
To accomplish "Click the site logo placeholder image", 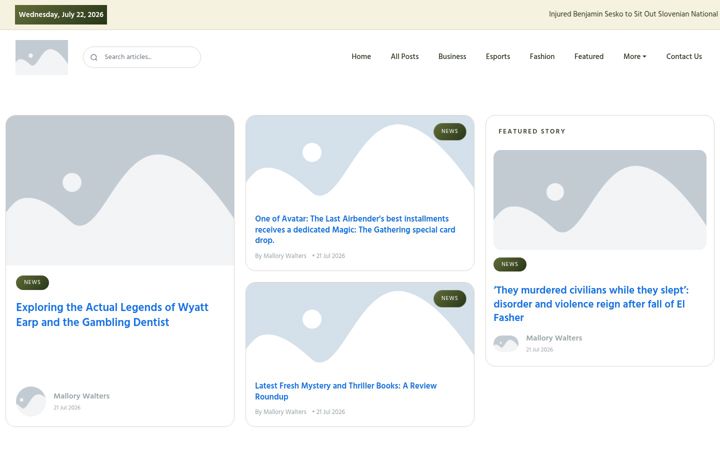I will pyautogui.click(x=42, y=57).
